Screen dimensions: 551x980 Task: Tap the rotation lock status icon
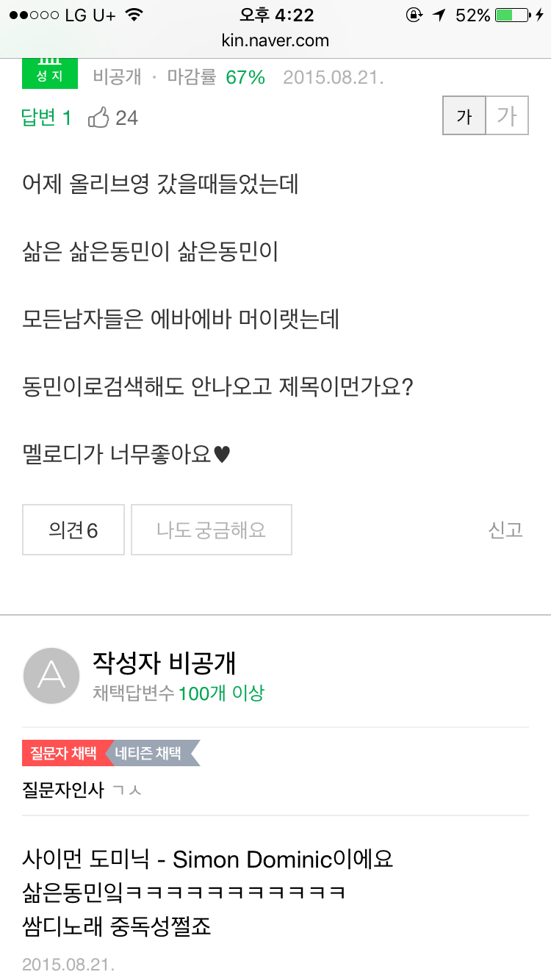pos(414,15)
